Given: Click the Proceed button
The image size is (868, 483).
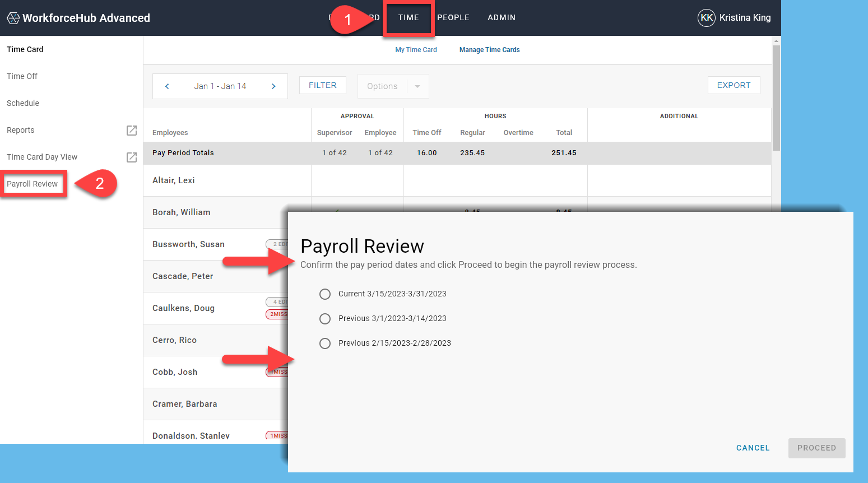Looking at the screenshot, I should pyautogui.click(x=816, y=448).
